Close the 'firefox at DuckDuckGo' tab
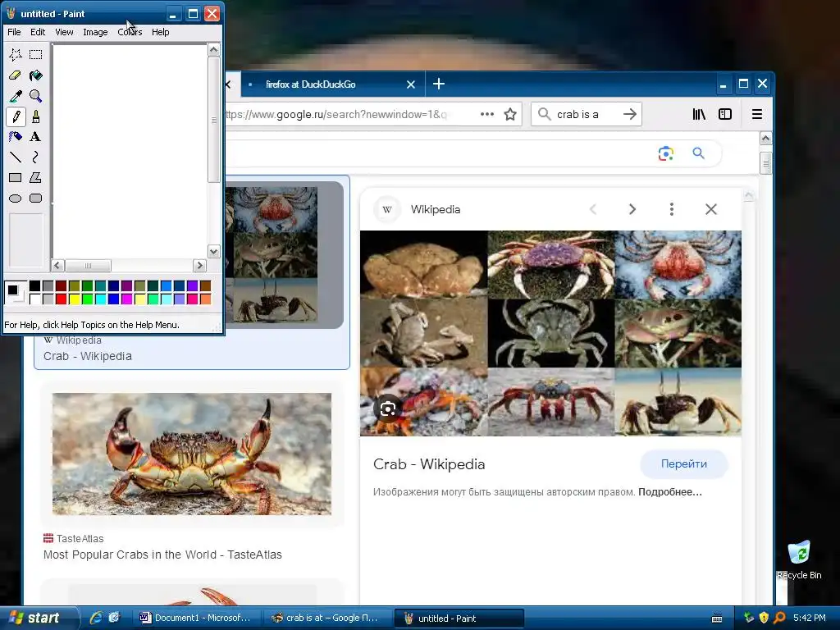Screen dimensions: 840x630 point(411,84)
